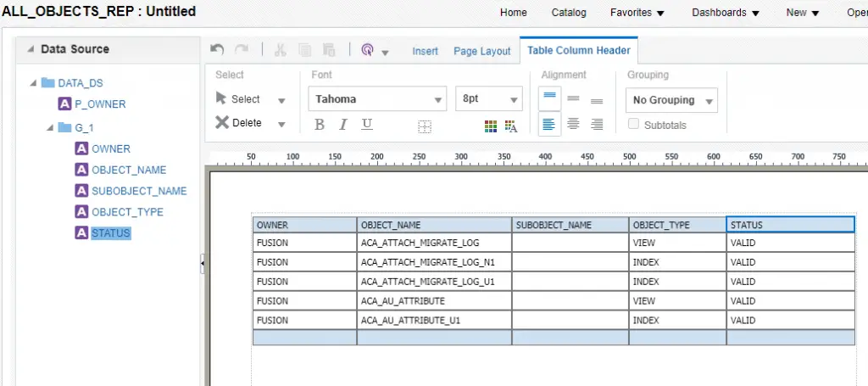
Task: Apply italic font style
Action: 343,125
